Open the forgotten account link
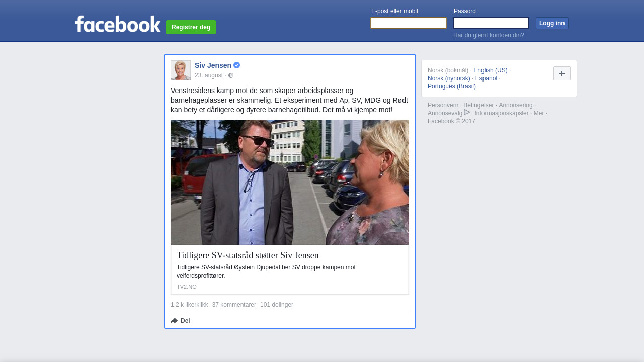This screenshot has height=362, width=644. 489,35
